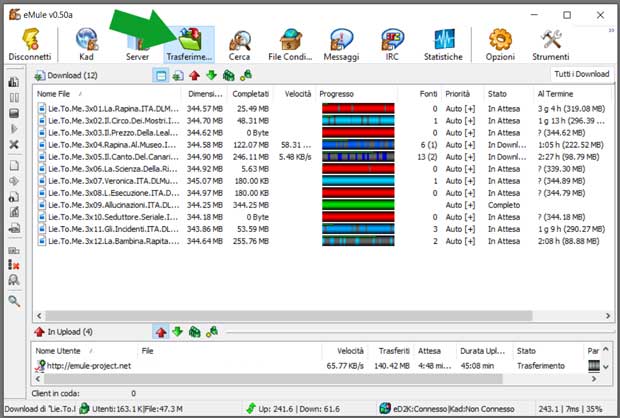The height and width of the screenshot is (418, 620).
Task: Select file Lie.To.Me.3x04.Rapina.Al.Museo
Action: 112,145
